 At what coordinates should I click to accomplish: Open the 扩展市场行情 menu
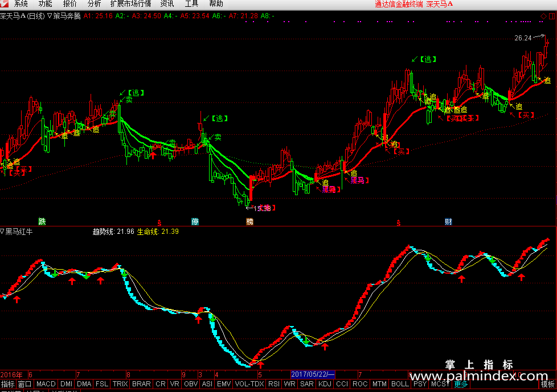(131, 4)
